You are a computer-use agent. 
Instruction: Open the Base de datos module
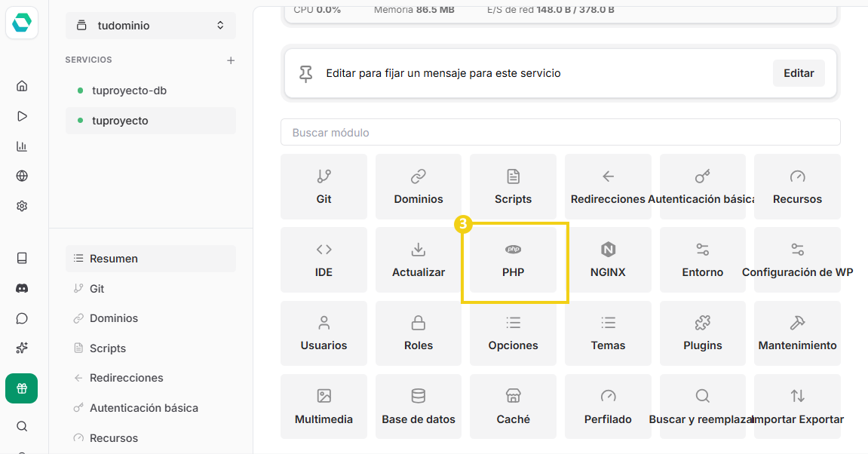[418, 406]
